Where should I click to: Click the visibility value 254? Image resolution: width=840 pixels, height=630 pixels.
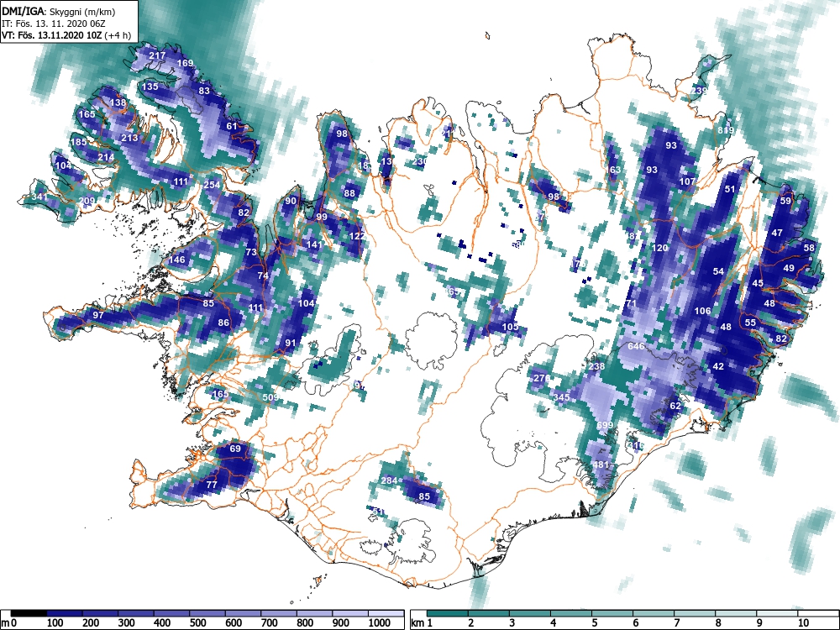[x=213, y=186]
